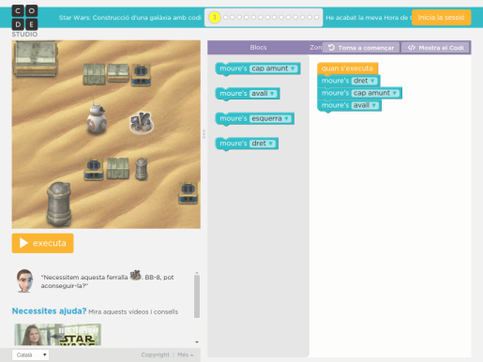Click the BB-8 droid in the game area
Image resolution: width=483 pixels, height=362 pixels.
97,118
